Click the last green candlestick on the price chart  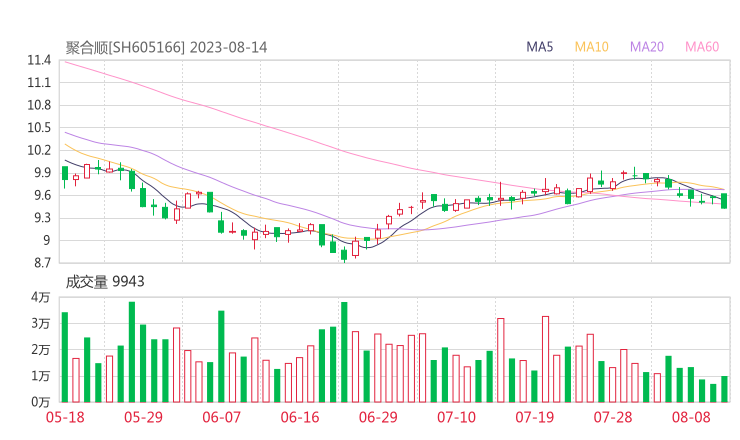[724, 201]
